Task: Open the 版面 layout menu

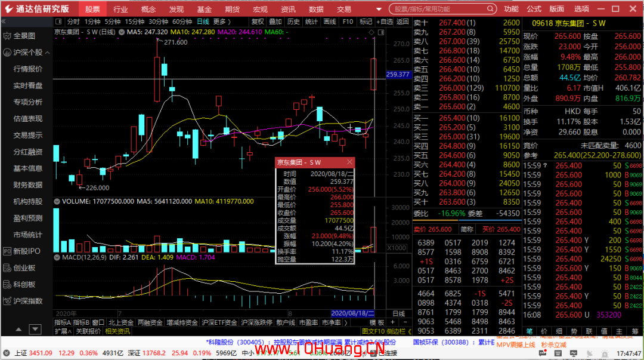Action: click(557, 8)
